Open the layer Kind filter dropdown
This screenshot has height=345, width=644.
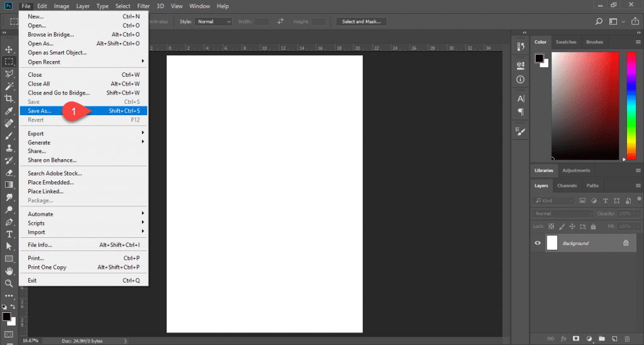(553, 201)
